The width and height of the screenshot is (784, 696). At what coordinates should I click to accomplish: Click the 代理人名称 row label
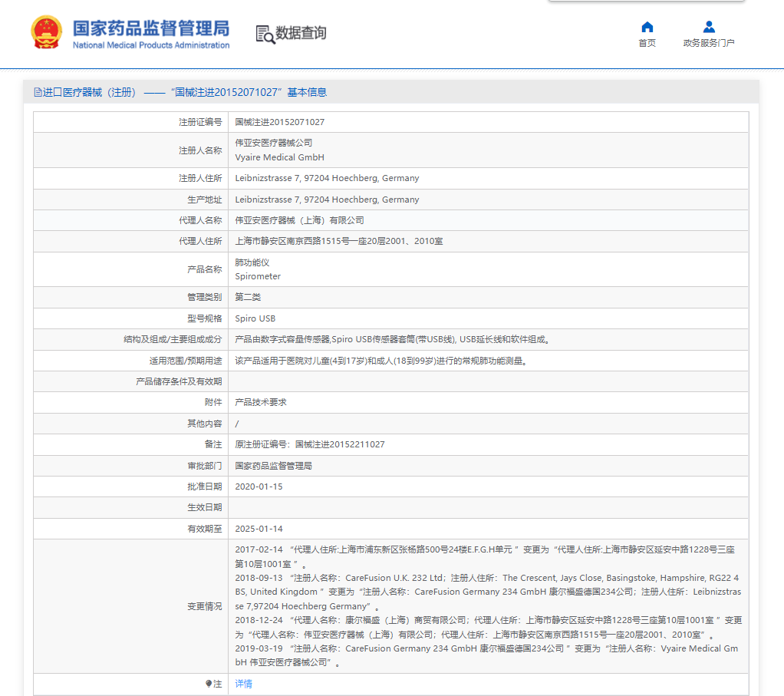click(x=200, y=220)
